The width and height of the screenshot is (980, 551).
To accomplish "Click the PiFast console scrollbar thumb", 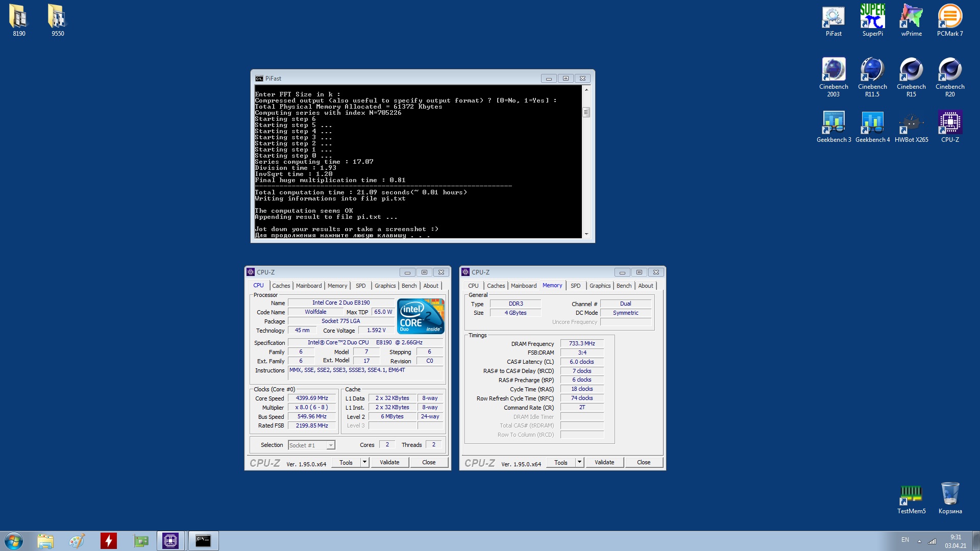I will [586, 112].
